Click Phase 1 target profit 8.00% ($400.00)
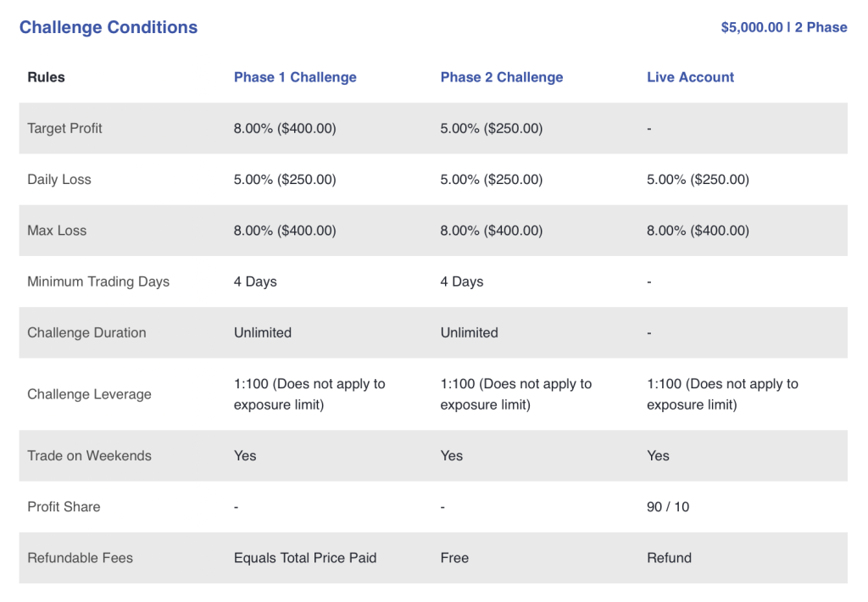 pyautogui.click(x=285, y=129)
